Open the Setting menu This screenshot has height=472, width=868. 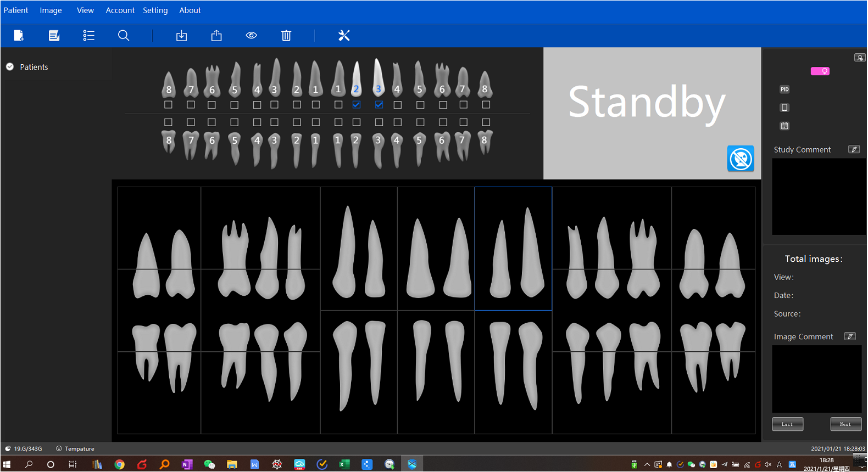[x=155, y=10]
